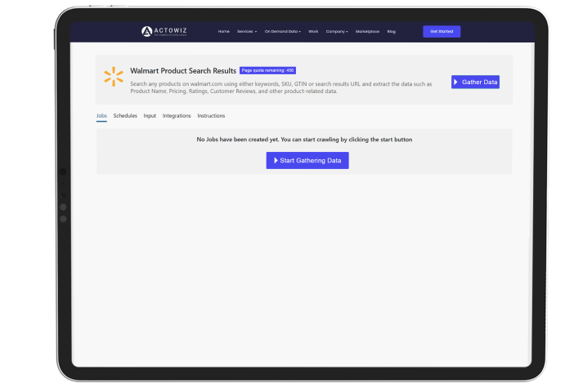Switch to the Input tab

coord(150,116)
